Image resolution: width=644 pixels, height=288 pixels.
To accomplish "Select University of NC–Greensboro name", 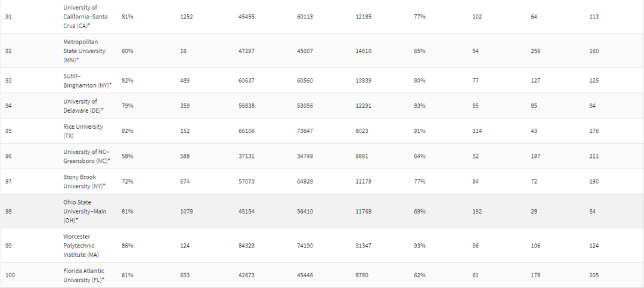I will (87, 156).
